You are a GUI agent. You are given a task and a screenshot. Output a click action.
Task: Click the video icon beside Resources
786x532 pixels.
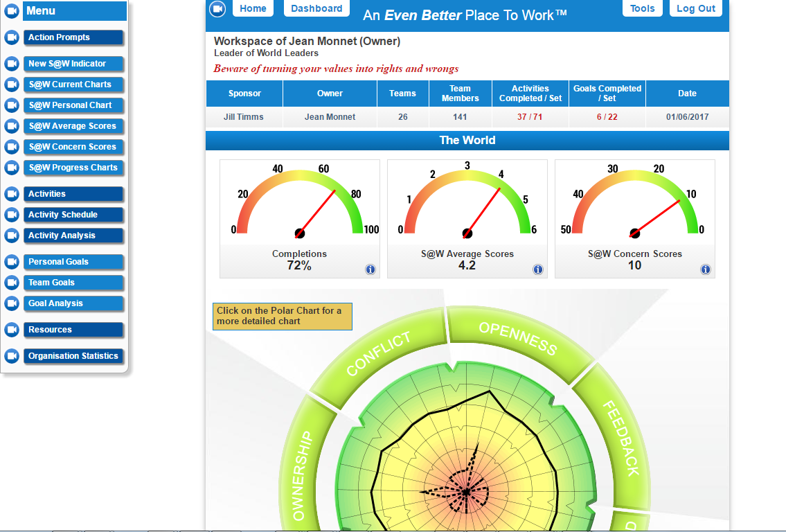[x=12, y=330]
